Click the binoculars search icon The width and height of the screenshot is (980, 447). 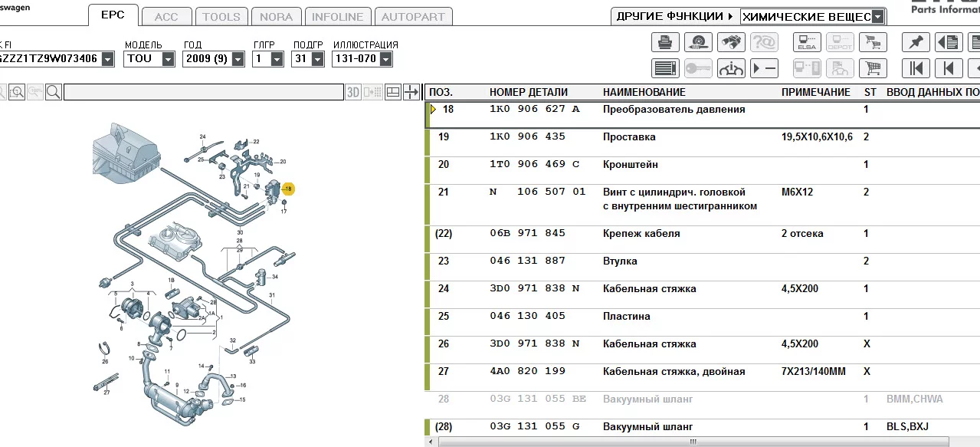pos(731,42)
